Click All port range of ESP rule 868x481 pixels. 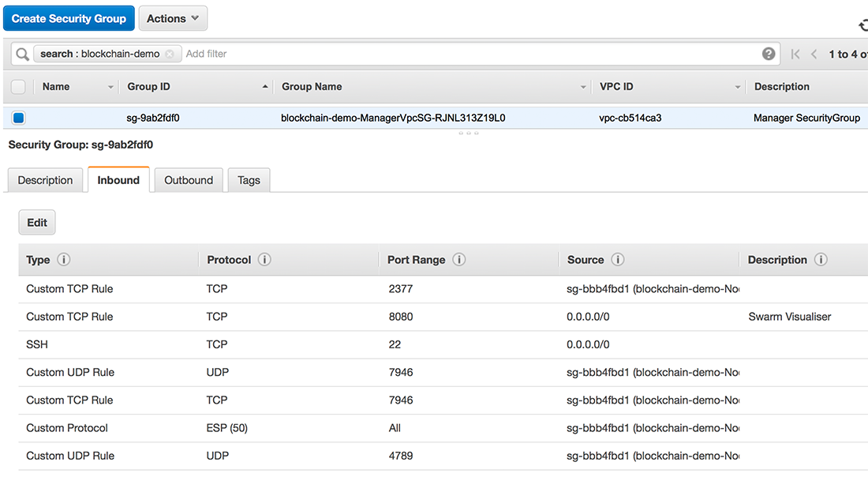coord(395,428)
